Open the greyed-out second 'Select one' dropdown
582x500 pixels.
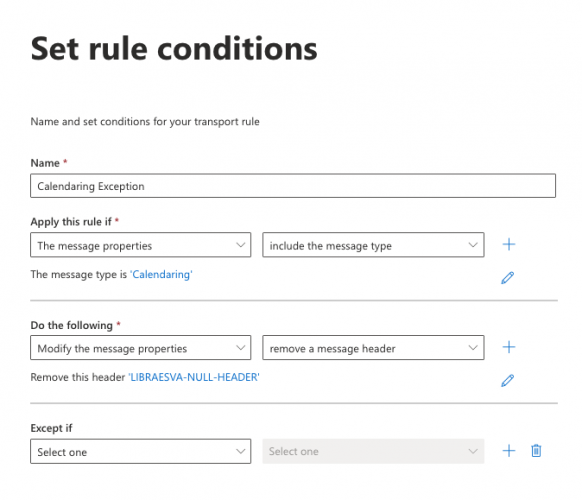(x=373, y=451)
